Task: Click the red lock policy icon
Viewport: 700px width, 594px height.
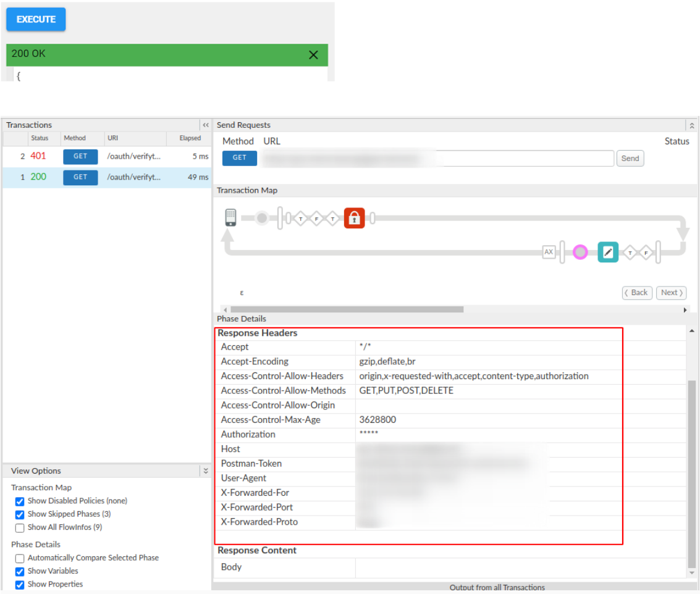Action: [x=354, y=218]
